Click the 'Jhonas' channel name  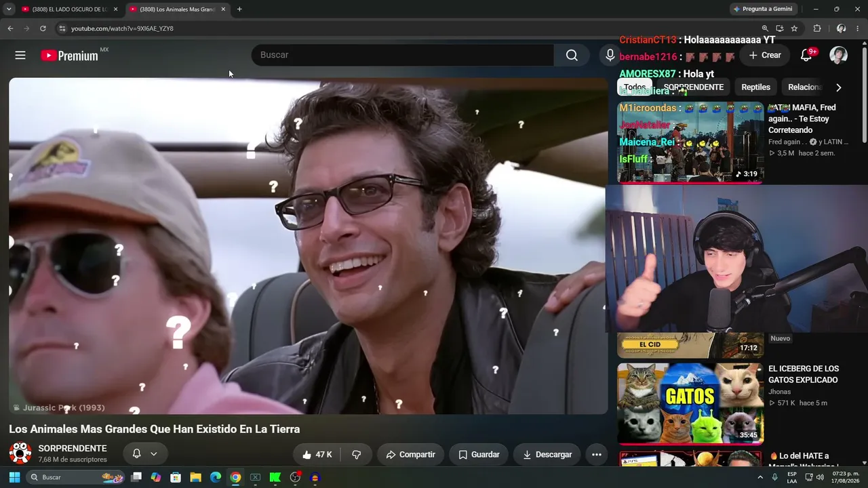[780, 392]
